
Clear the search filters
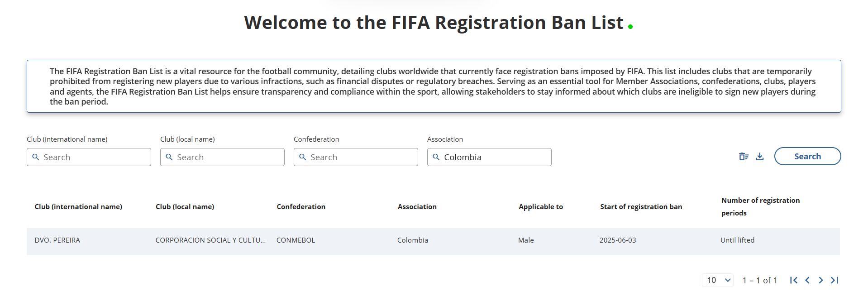744,156
